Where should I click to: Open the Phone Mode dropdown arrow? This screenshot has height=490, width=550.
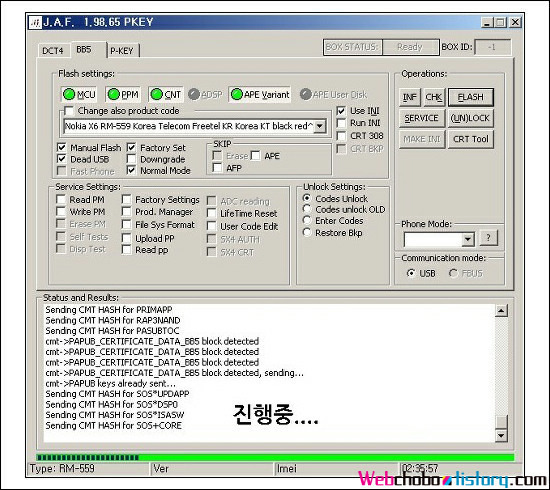coord(468,240)
